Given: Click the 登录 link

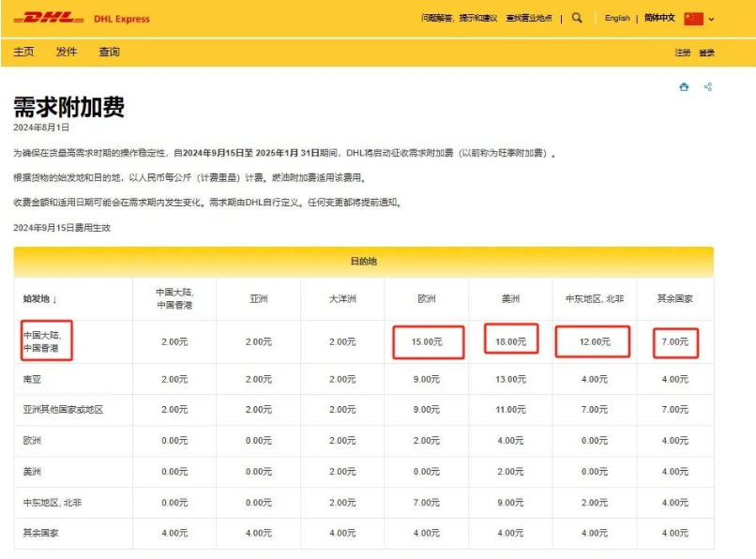Looking at the screenshot, I should coord(707,53).
